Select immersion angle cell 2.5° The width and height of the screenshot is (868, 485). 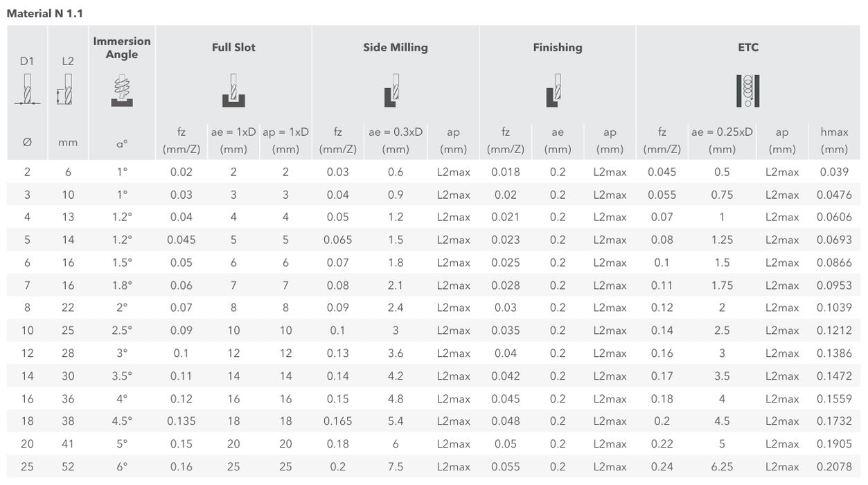click(122, 330)
